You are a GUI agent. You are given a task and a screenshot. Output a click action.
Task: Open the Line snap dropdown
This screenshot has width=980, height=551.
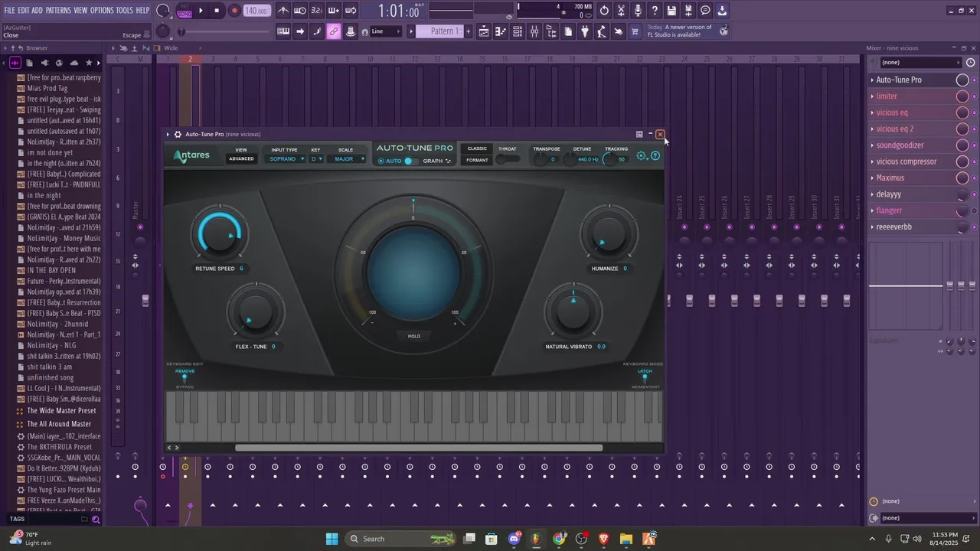coord(385,31)
